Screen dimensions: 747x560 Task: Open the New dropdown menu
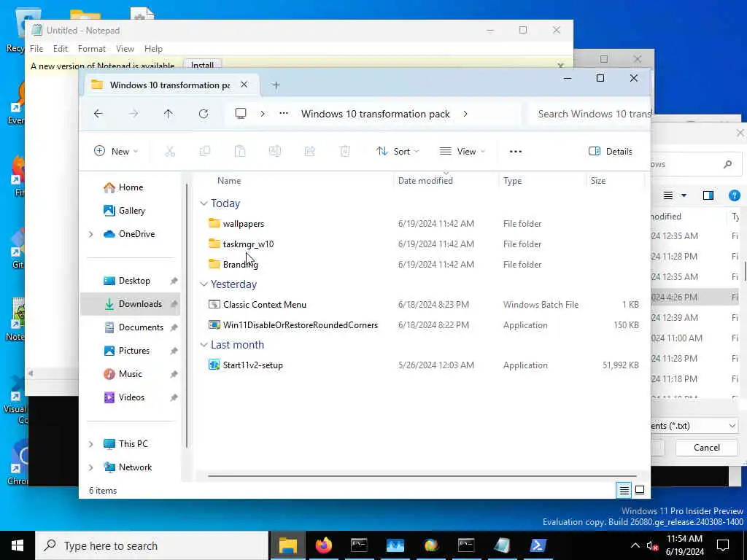click(x=116, y=152)
